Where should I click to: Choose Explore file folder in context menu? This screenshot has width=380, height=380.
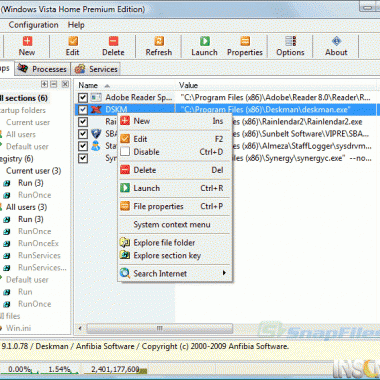point(164,243)
